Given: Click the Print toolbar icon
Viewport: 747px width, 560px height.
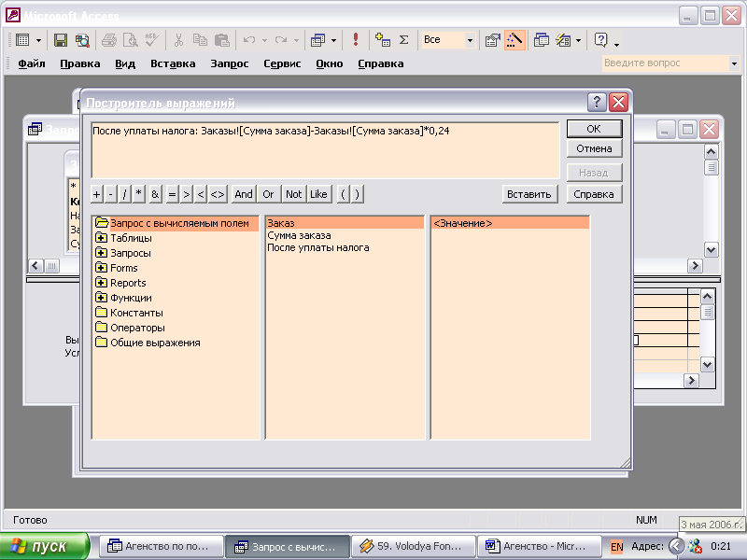Looking at the screenshot, I should click(109, 40).
